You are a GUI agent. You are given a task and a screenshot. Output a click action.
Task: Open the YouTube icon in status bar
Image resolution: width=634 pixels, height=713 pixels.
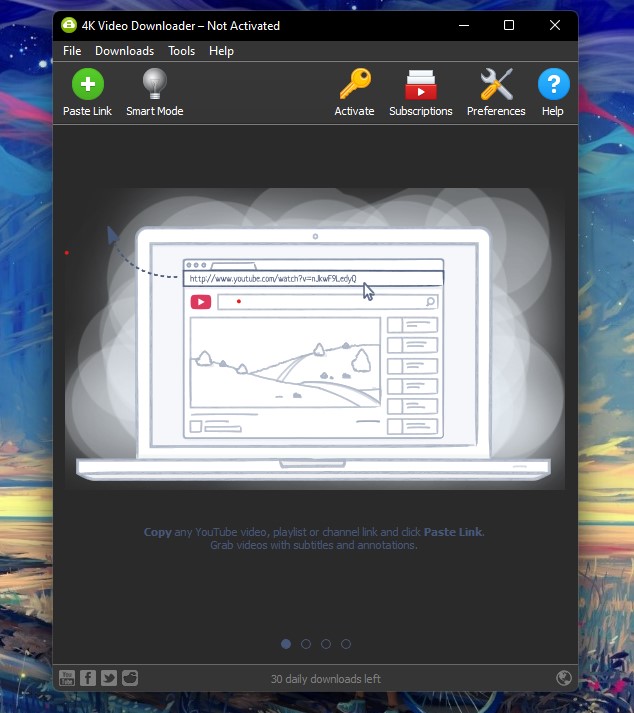point(67,678)
